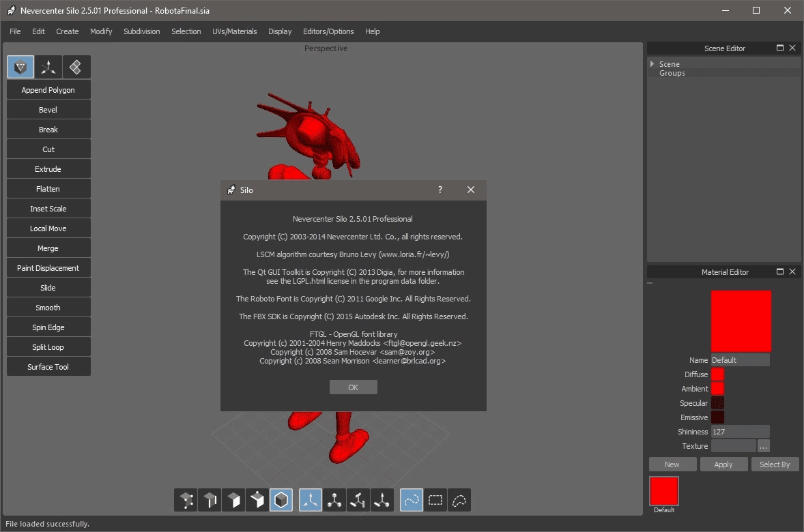Choose rectangle marquee selection style
This screenshot has height=532, width=804.
coord(435,500)
